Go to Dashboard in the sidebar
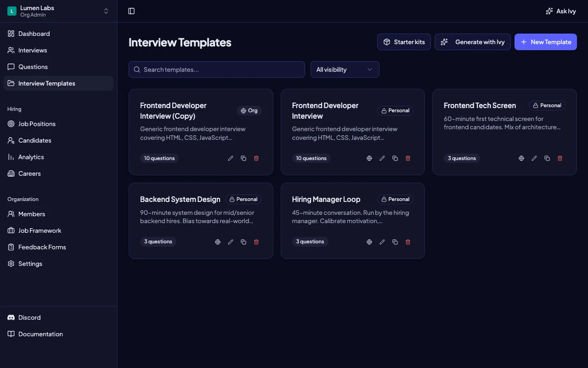The image size is (588, 368). 59,34
